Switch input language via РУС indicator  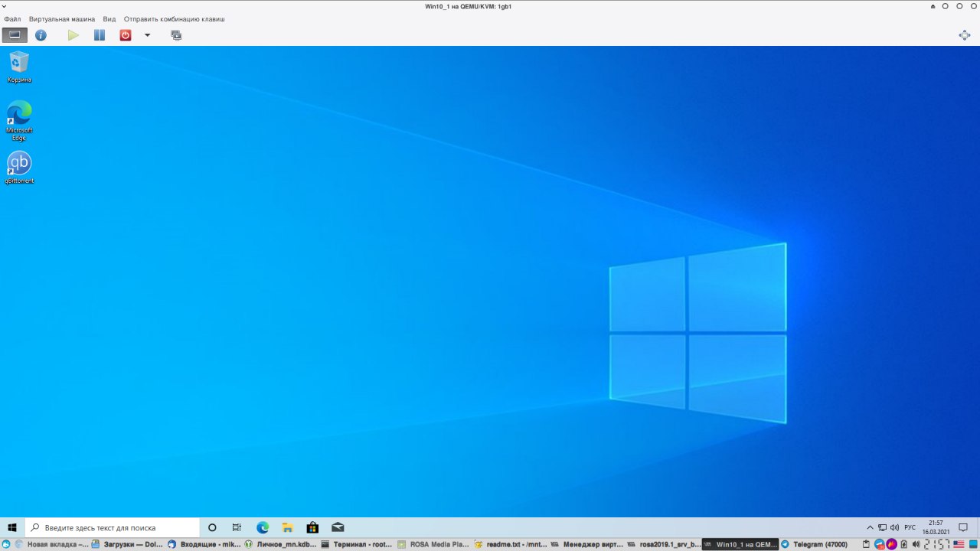[x=910, y=527]
